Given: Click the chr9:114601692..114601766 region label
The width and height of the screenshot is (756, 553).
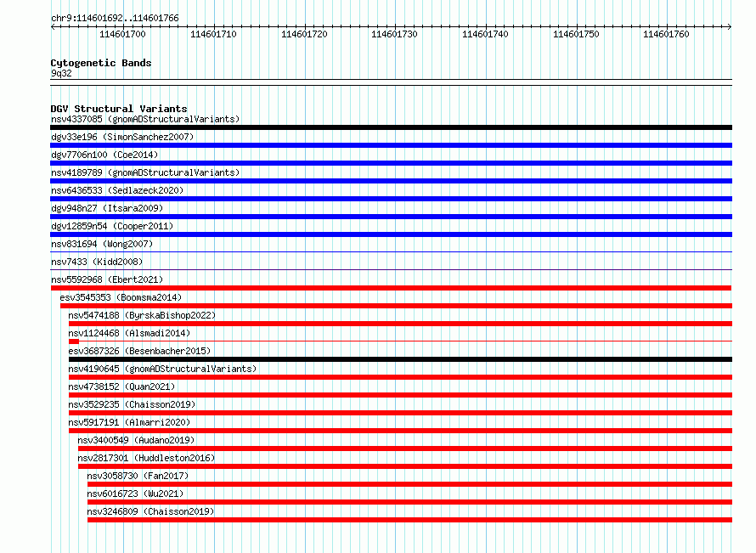Looking at the screenshot, I should click(x=115, y=19).
